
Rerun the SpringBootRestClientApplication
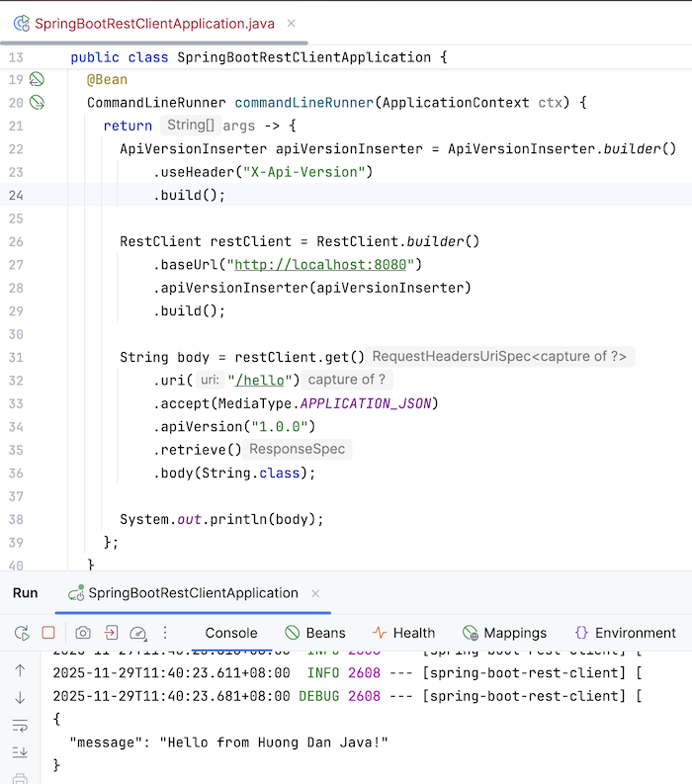pyautogui.click(x=21, y=633)
